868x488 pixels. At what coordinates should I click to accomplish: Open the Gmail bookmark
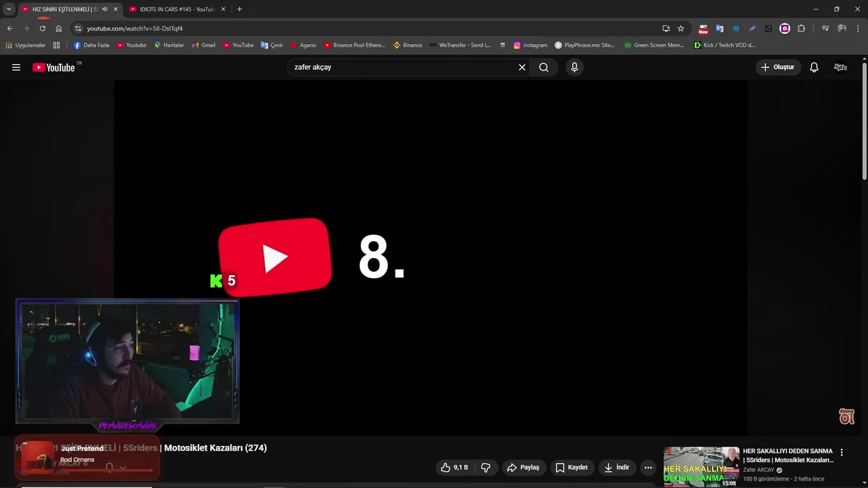(203, 45)
